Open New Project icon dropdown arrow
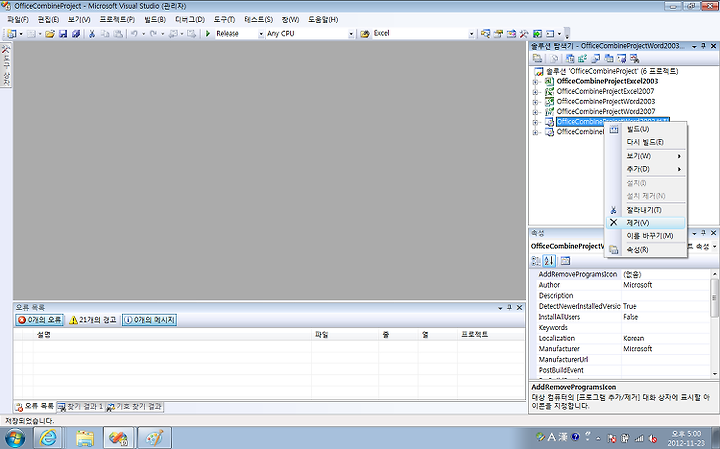The height and width of the screenshot is (449, 720). 21,34
